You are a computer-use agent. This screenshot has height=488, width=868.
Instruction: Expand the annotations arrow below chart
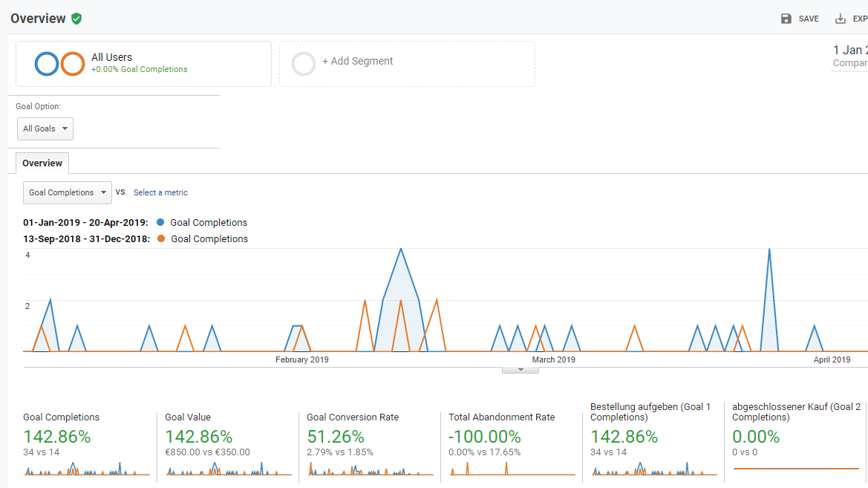[x=521, y=370]
